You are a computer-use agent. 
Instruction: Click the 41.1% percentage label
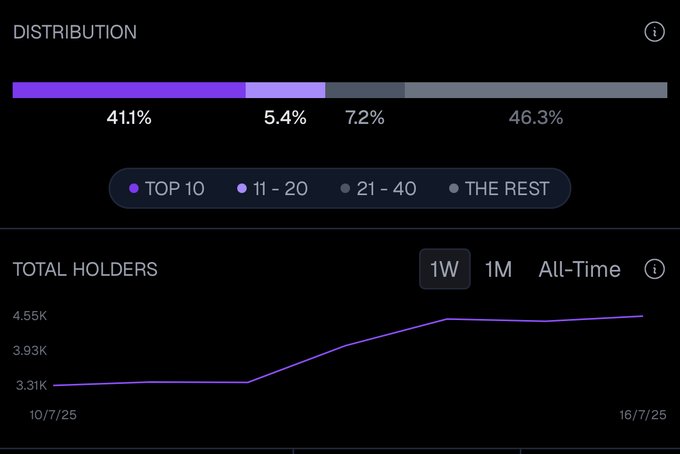129,118
